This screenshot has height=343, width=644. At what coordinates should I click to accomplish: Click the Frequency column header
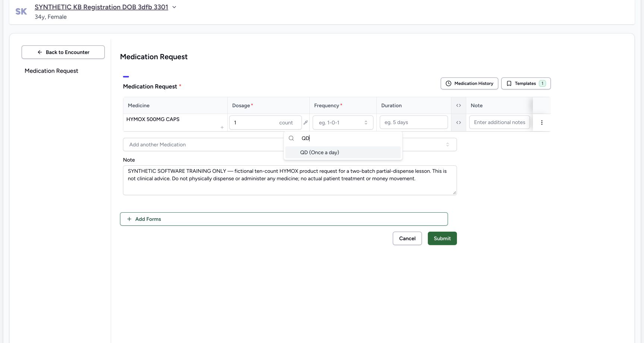click(x=343, y=105)
